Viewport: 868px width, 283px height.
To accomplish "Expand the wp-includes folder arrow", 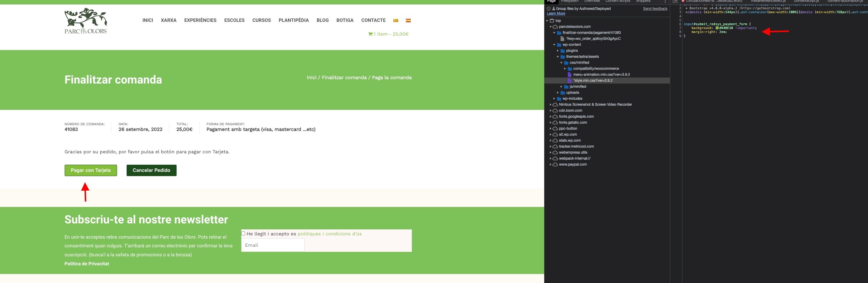I will pos(554,99).
